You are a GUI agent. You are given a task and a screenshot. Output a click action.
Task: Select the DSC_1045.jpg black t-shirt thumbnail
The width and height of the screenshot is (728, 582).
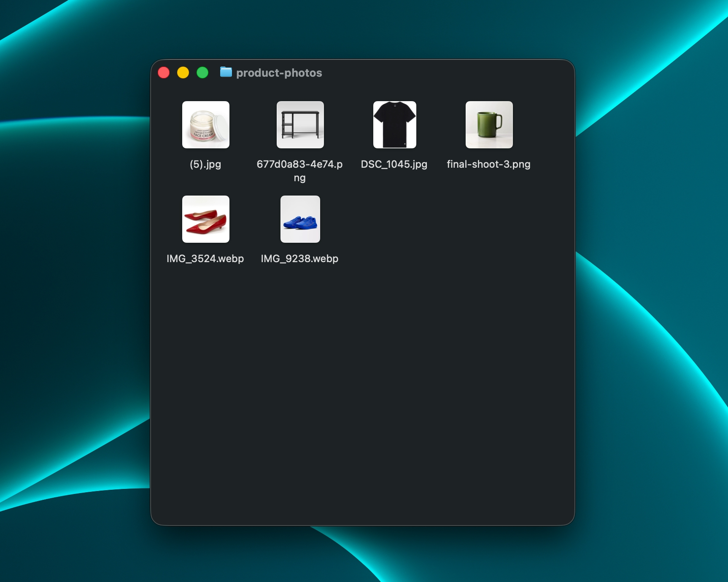395,125
